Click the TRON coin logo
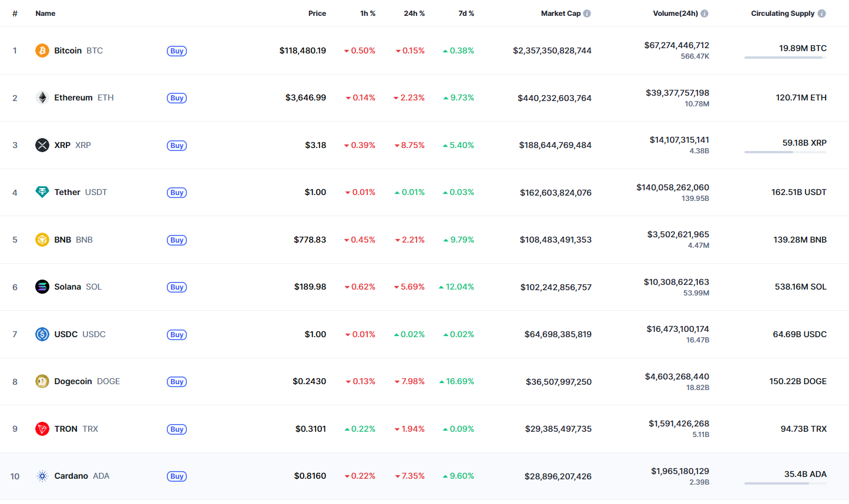Viewport: 849px width, 504px height. click(x=42, y=429)
